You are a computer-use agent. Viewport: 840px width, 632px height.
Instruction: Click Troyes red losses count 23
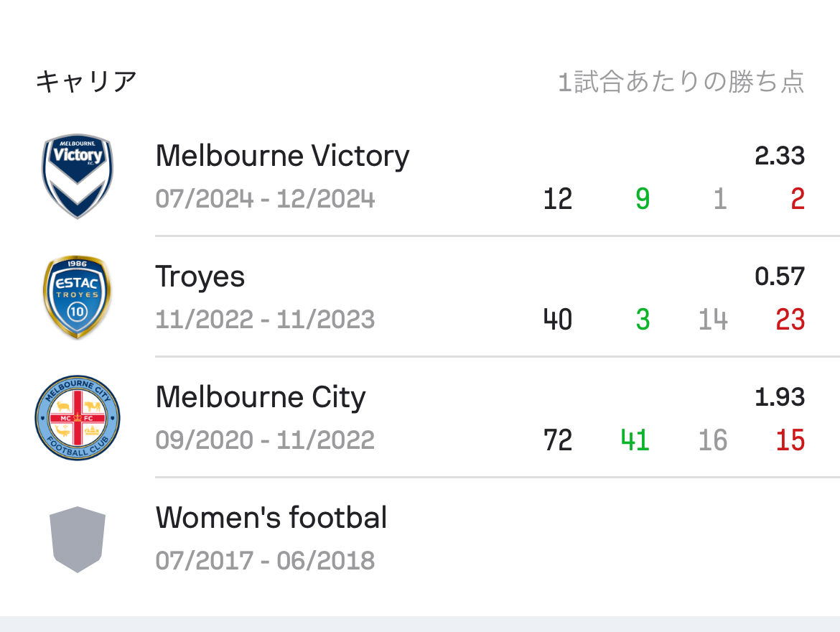click(x=790, y=320)
